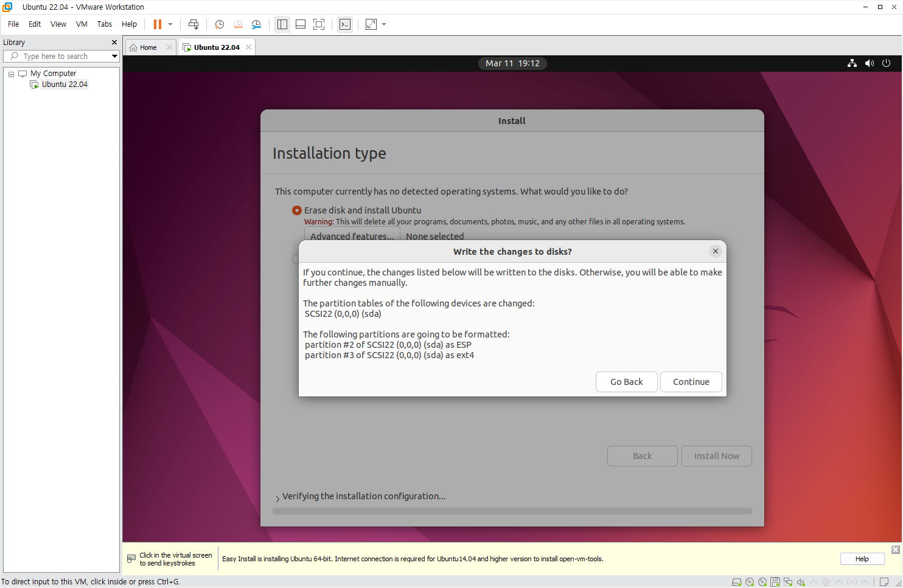The height and width of the screenshot is (588, 903).
Task: Open the Help menu
Action: (x=129, y=24)
